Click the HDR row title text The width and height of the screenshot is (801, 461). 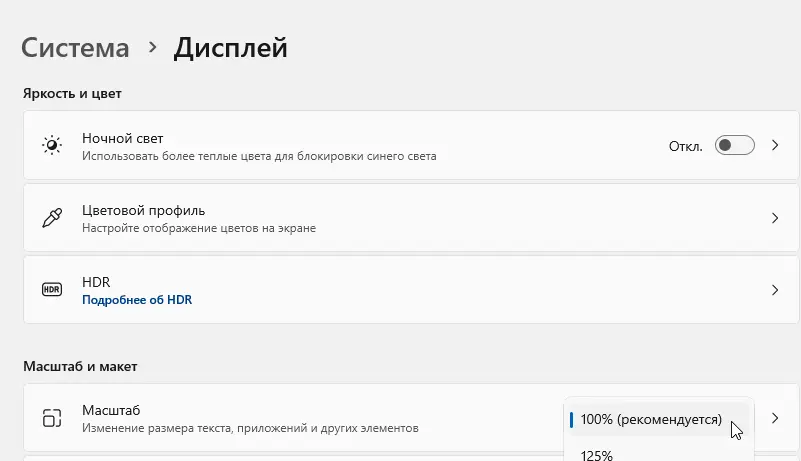coord(95,282)
